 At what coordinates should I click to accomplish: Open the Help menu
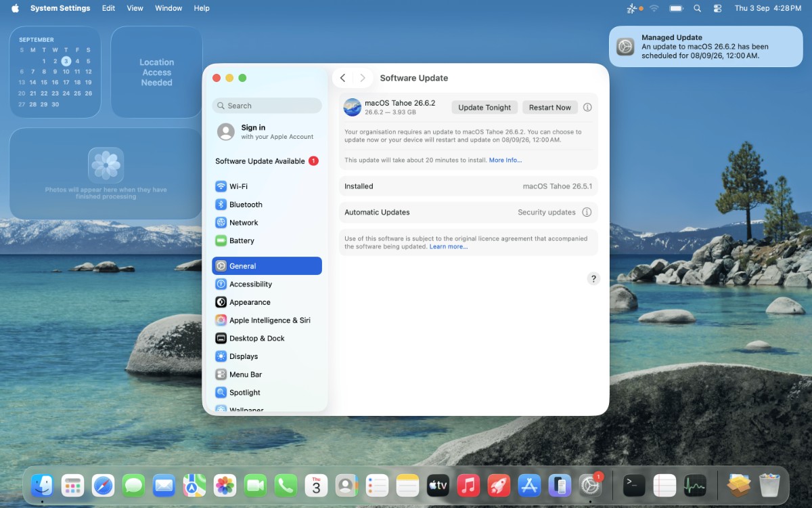pos(202,8)
